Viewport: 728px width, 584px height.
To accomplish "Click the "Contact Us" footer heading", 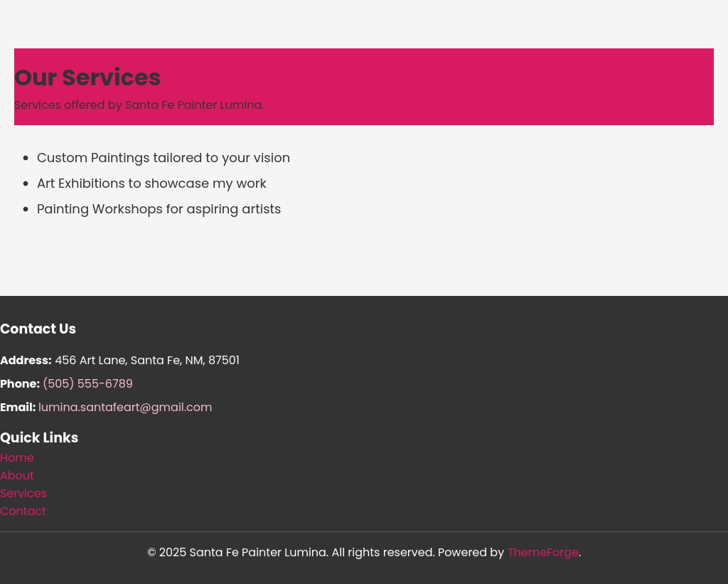I will pos(38,329).
